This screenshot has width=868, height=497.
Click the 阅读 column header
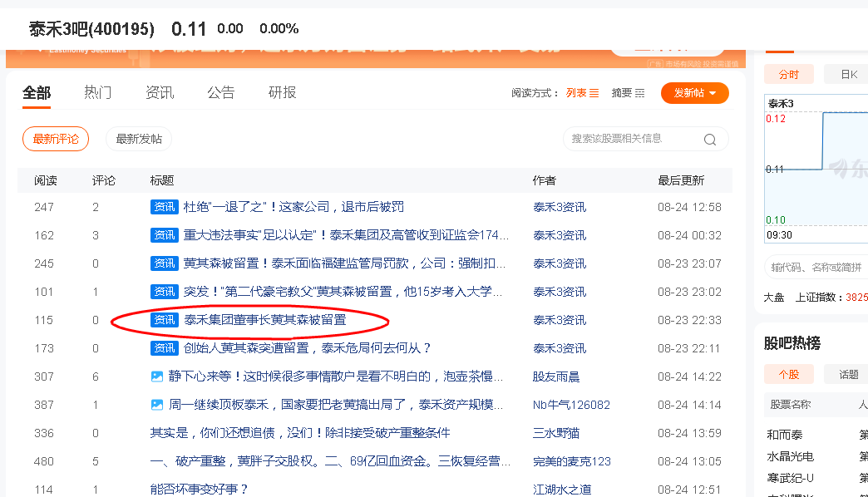[46, 180]
